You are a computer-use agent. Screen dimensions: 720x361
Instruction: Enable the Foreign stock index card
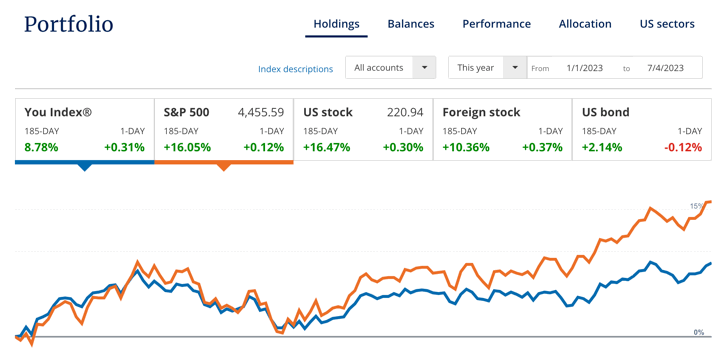(x=502, y=130)
